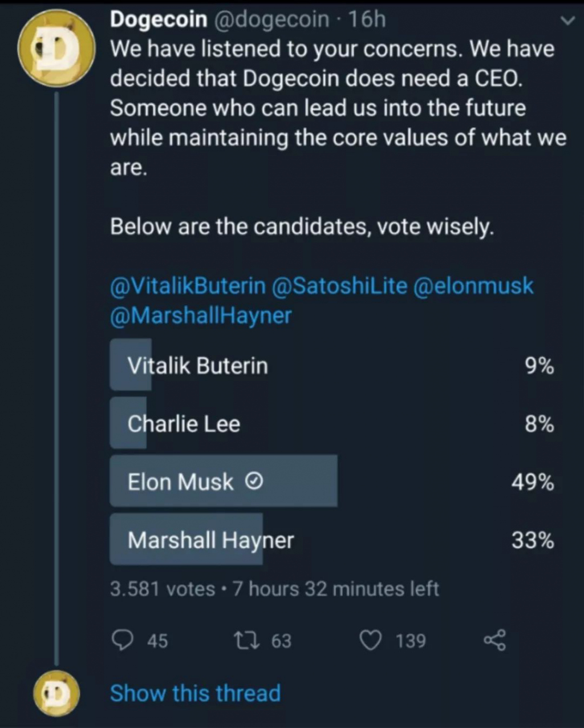Click the small Dogecoin avatar beside thread link

pyautogui.click(x=55, y=693)
